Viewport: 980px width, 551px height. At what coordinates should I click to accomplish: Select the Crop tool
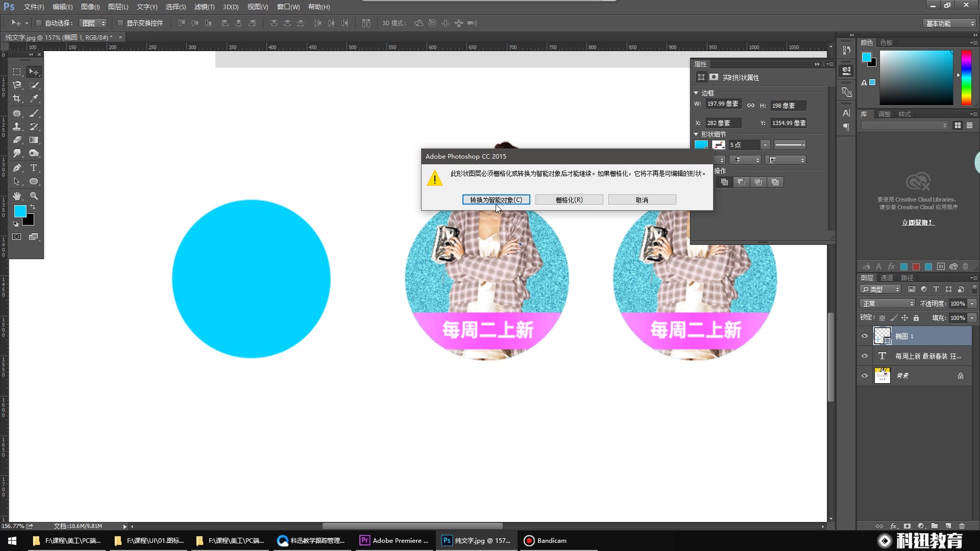(x=17, y=98)
